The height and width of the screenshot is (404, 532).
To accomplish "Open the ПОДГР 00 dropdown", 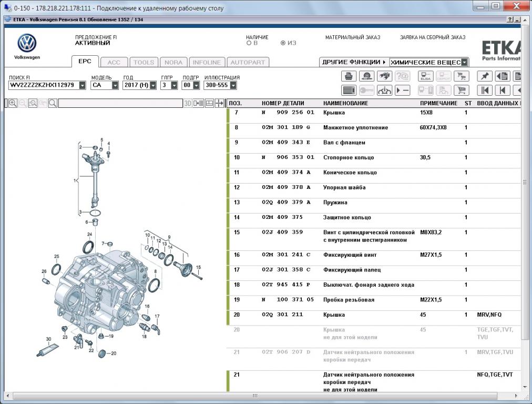I will (196, 85).
